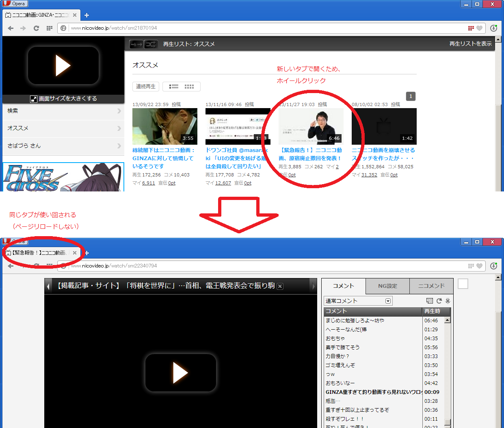Expand the さばづら さん sidebar section
This screenshot has height=428, width=504.
[x=63, y=146]
